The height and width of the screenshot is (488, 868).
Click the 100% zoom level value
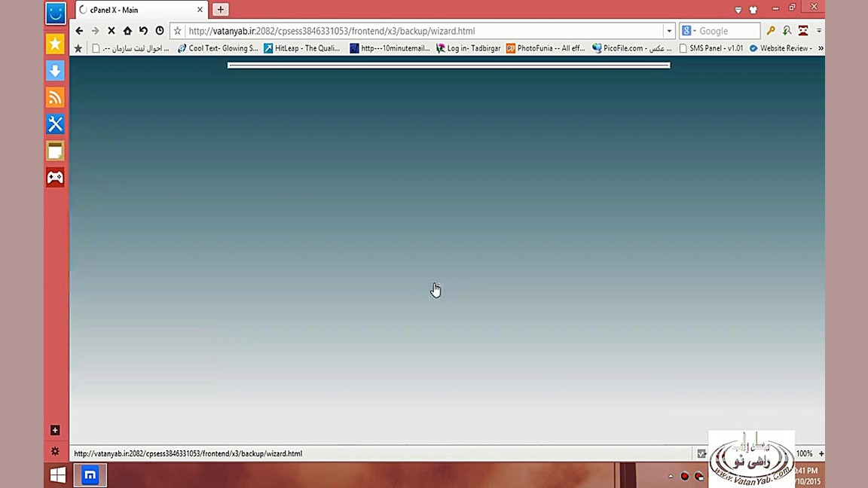pos(805,453)
